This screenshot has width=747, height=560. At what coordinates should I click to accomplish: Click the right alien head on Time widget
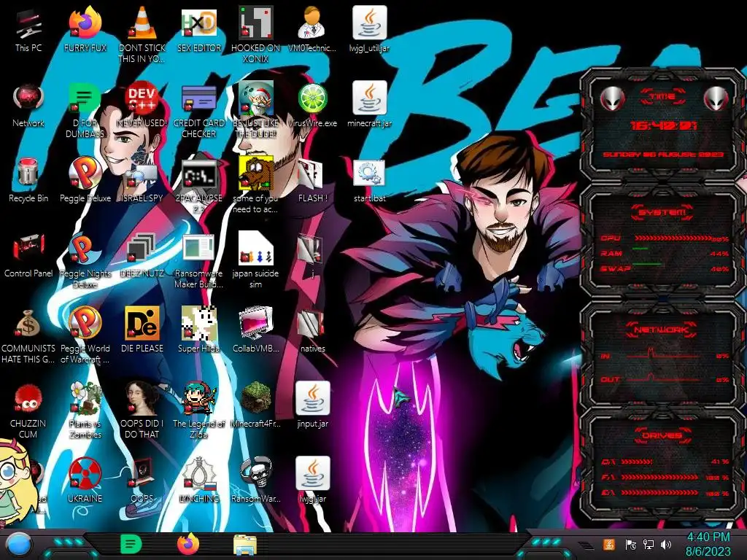(716, 99)
